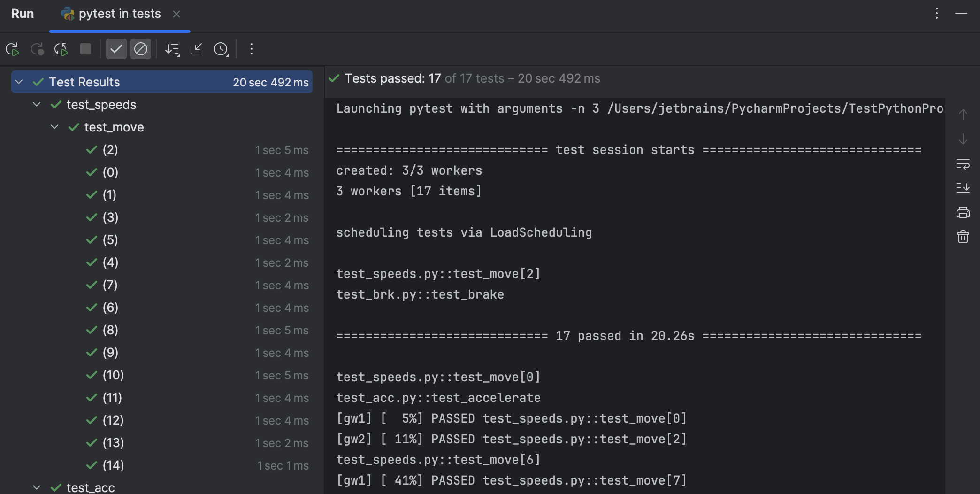Select the Test Results root node
Image resolution: width=980 pixels, height=494 pixels.
click(x=84, y=82)
